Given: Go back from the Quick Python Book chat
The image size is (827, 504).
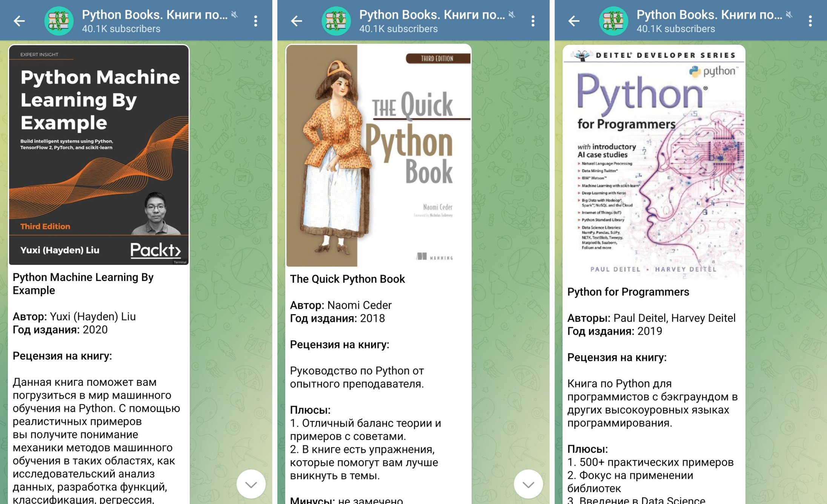Looking at the screenshot, I should coord(297,21).
